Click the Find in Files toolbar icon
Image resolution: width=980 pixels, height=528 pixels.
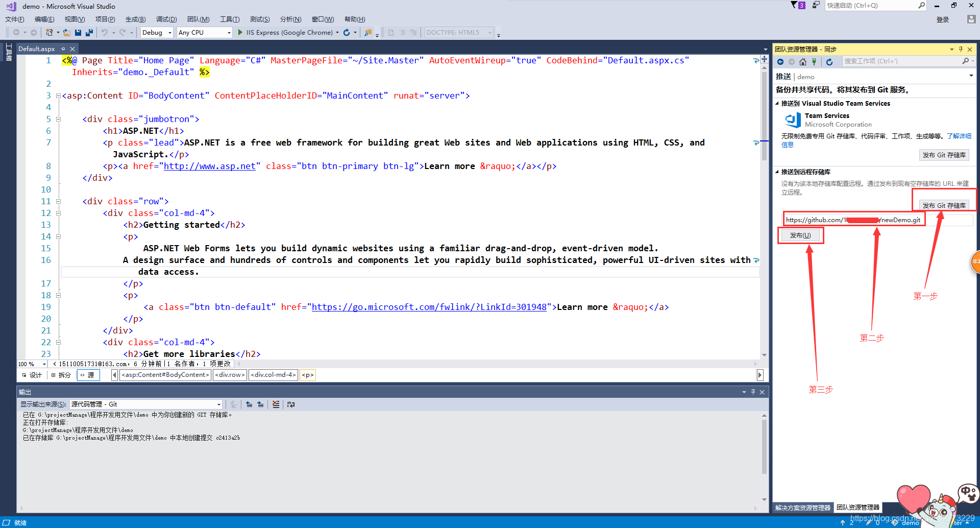click(x=367, y=32)
